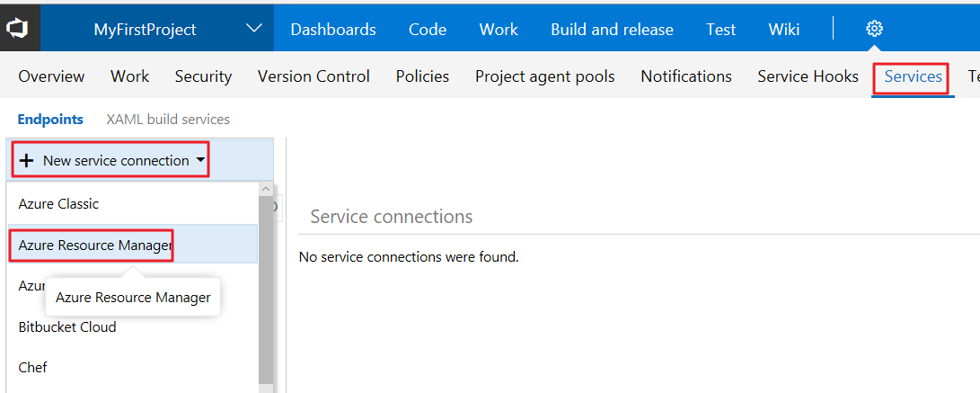Navigate to the Test hub
The width and height of the screenshot is (980, 393).
click(720, 29)
